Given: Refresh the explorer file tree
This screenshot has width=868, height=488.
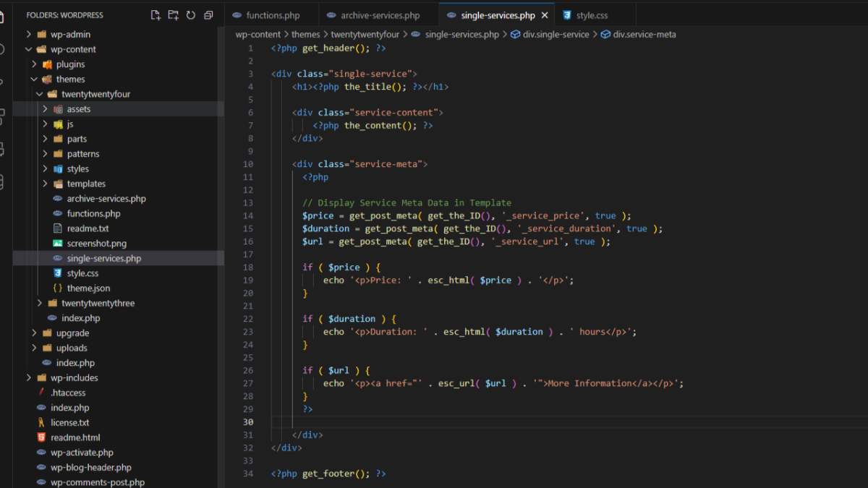Looking at the screenshot, I should pyautogui.click(x=191, y=15).
